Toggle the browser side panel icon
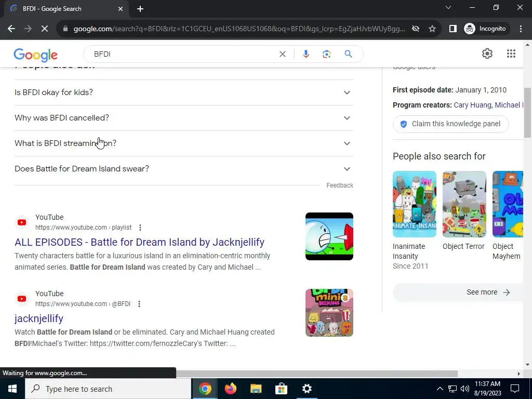The width and height of the screenshot is (532, 399). [x=453, y=29]
